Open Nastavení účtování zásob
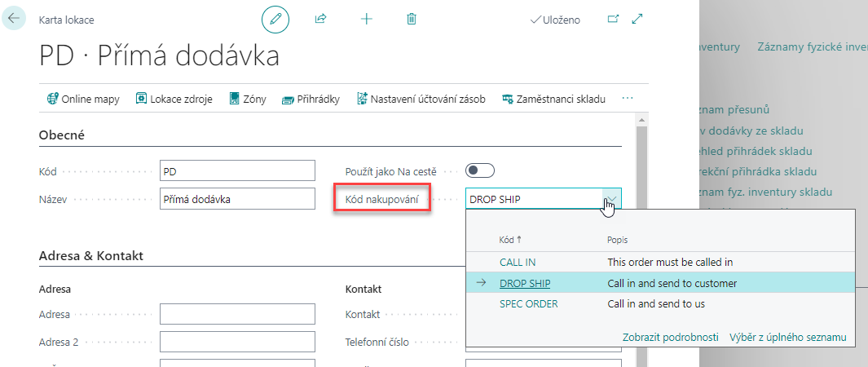Viewport: 868px width, 367px height. point(421,99)
